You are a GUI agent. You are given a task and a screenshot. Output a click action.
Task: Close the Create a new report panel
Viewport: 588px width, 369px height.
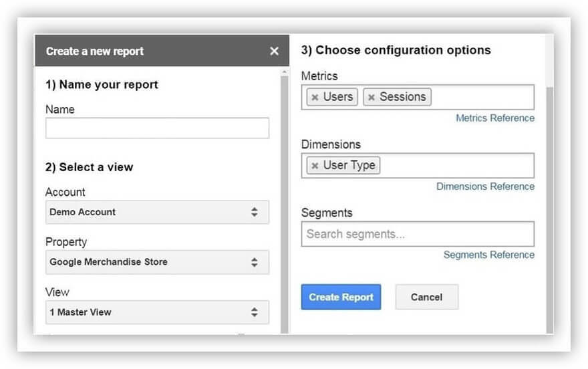pyautogui.click(x=274, y=51)
